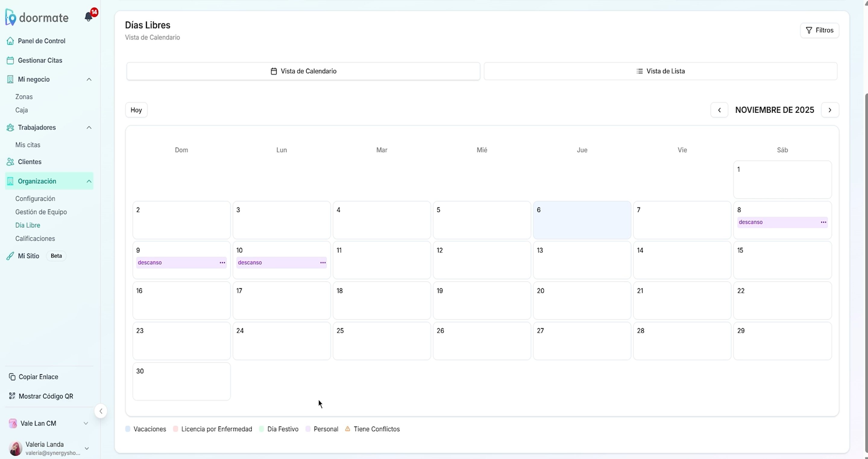
Task: Advance to the next month arrow
Action: point(830,110)
